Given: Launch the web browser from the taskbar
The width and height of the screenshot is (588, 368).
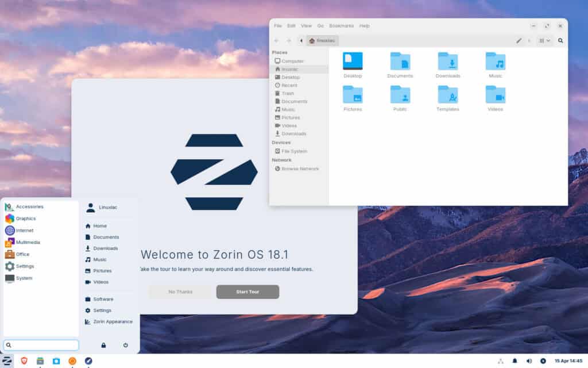Looking at the screenshot, I should coord(89,361).
